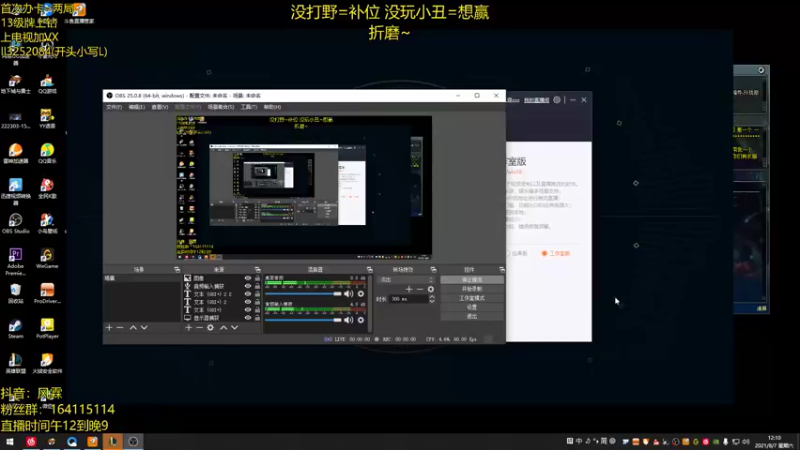Viewport: 800px width, 450px height.
Task: Open 我的直播间 link in assistant window
Action: (536, 100)
